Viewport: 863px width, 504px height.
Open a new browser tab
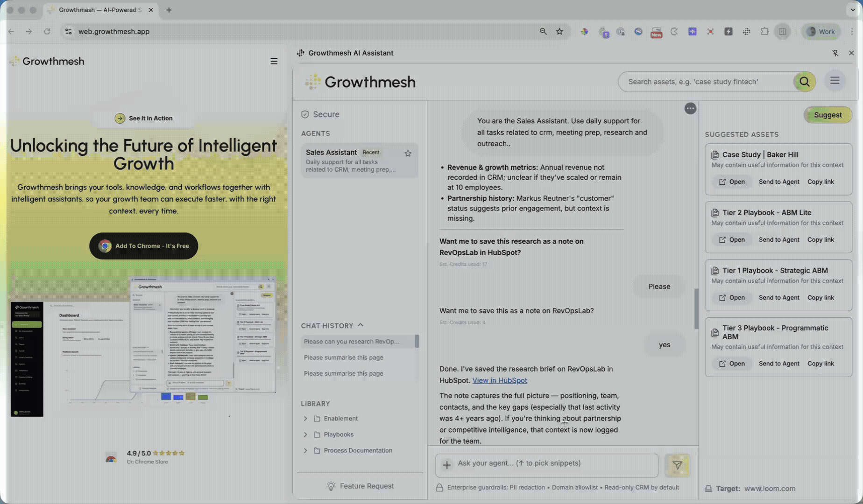[x=169, y=10]
